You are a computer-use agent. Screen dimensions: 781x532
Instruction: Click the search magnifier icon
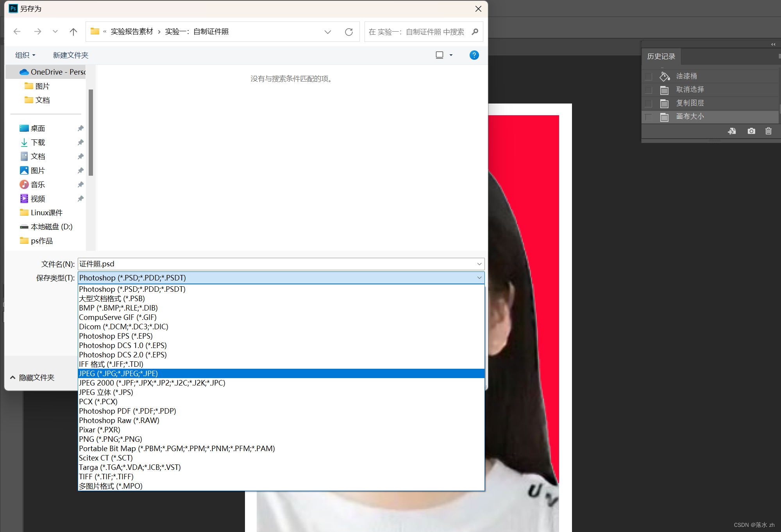(475, 32)
